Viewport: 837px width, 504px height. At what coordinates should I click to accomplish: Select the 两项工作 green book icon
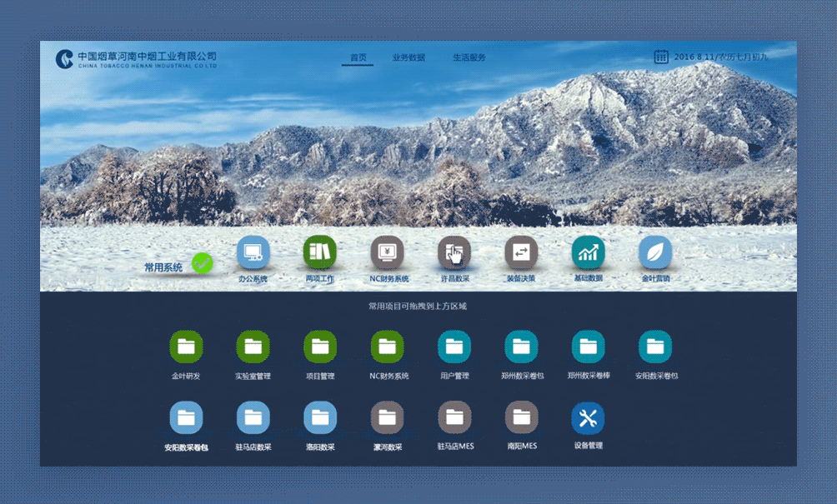click(320, 254)
